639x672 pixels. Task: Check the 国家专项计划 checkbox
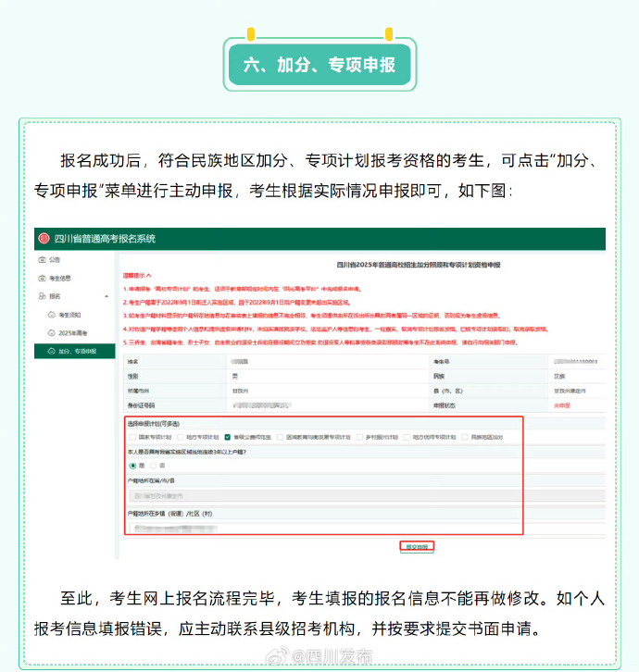[x=132, y=437]
